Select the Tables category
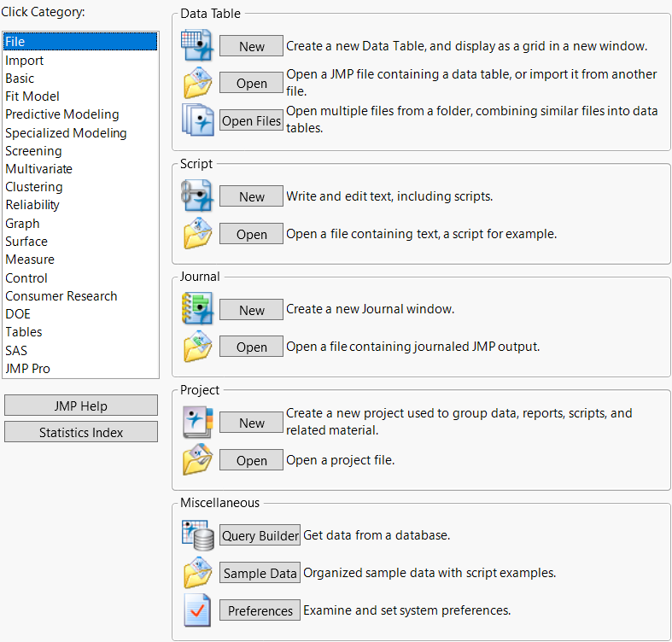Screen dimensions: 672x642 point(80,332)
